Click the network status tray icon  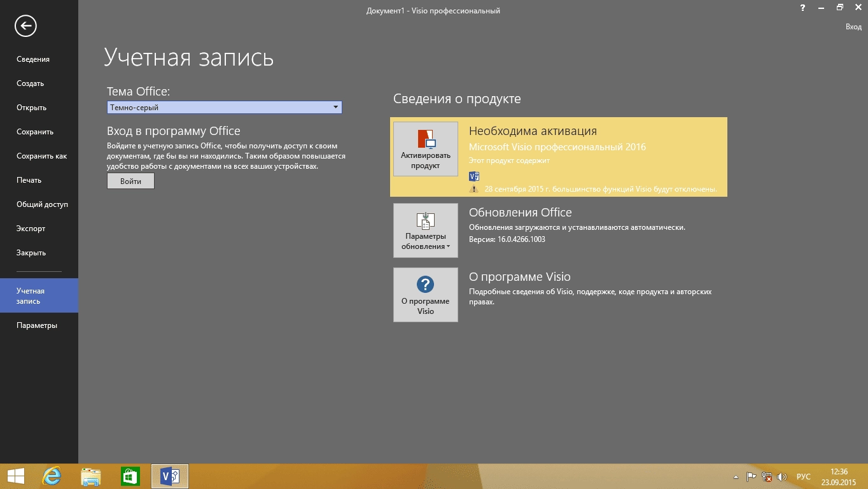coord(767,477)
